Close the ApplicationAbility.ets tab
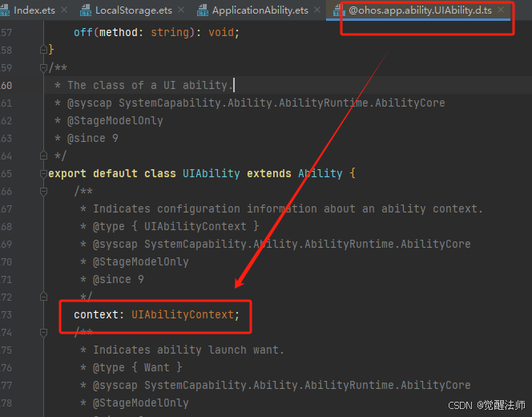The width and height of the screenshot is (532, 417). (317, 10)
